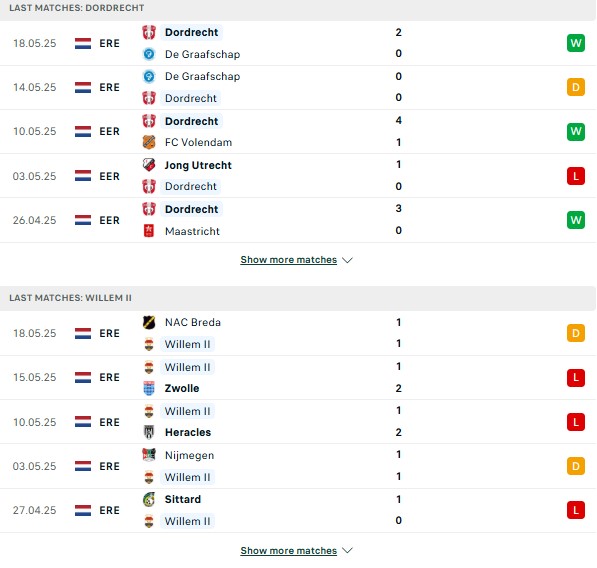
Task: Open the Maastricht team name link
Action: (192, 231)
